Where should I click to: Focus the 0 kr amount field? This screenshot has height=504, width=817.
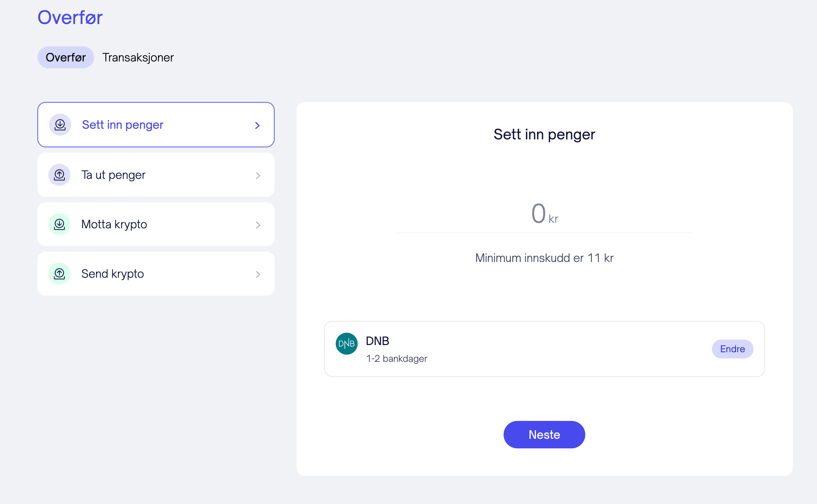point(544,214)
